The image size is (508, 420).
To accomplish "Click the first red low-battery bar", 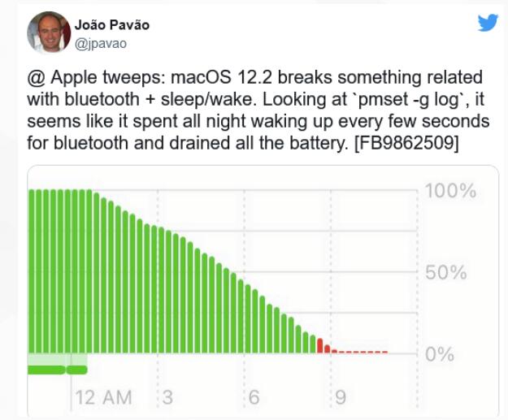I will pos(320,345).
